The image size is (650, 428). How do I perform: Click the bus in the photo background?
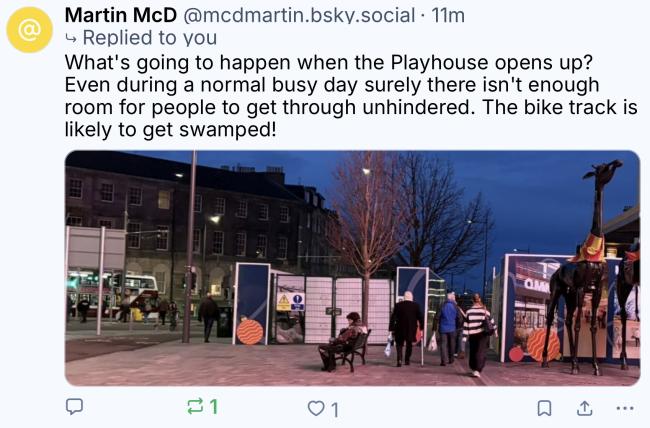pos(112,294)
